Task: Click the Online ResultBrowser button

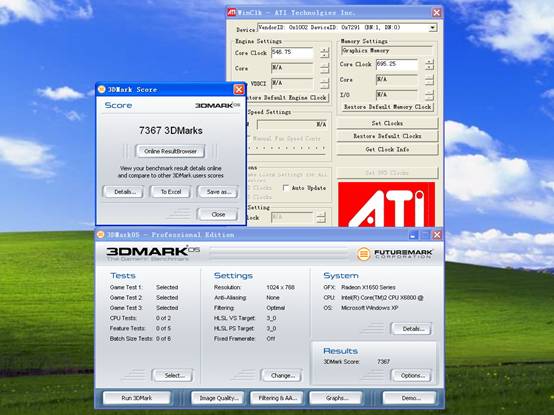Action: [x=170, y=151]
